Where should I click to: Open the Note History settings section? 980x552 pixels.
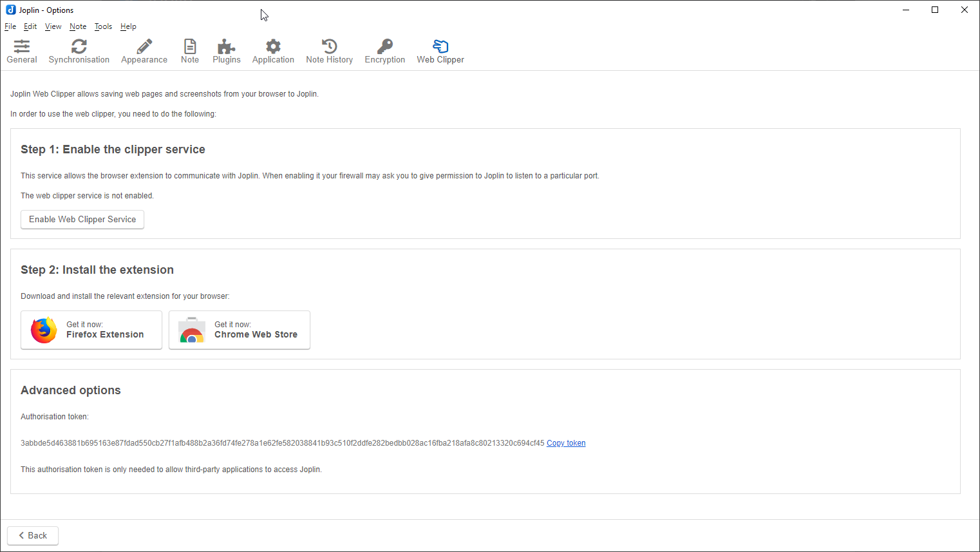pyautogui.click(x=330, y=52)
